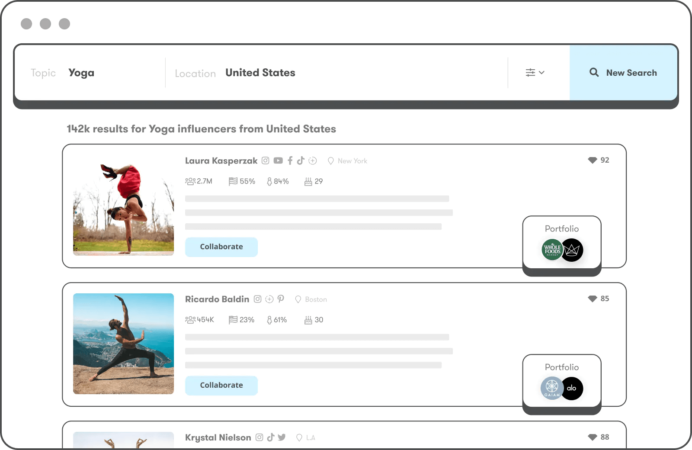Toggle the heart favorite on Ricardo Baldin
The image size is (692, 450).
pos(592,298)
